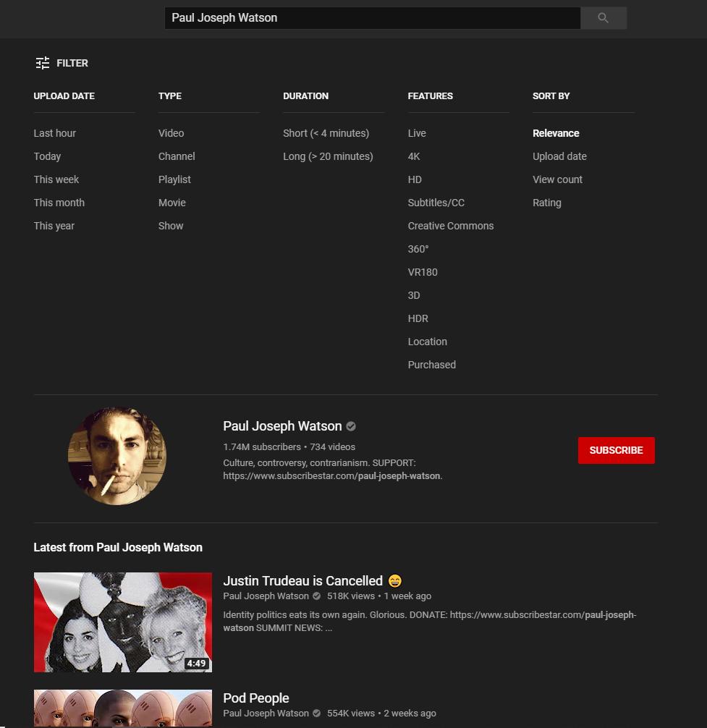The image size is (707, 728).
Task: Filter uploads from Today
Action: click(47, 156)
